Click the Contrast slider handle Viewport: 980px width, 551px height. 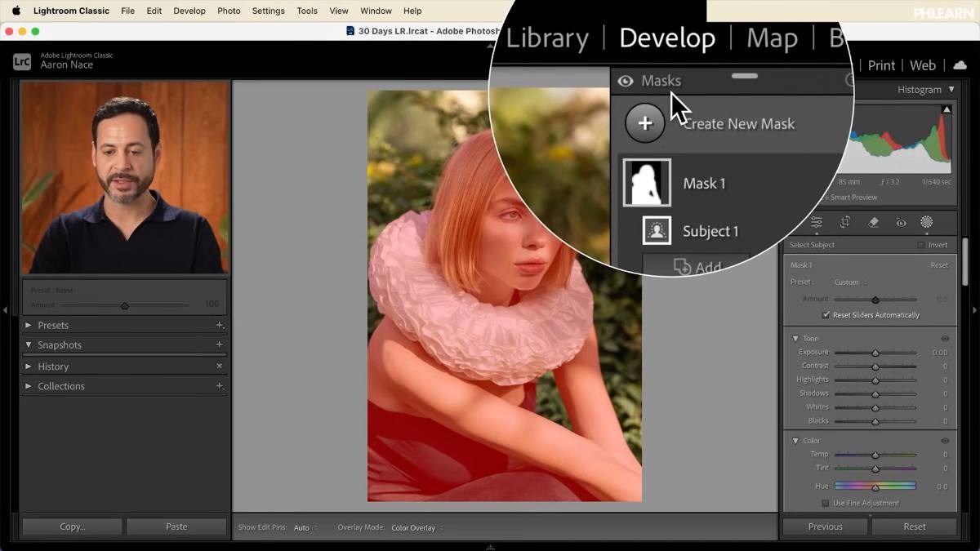[875, 367]
